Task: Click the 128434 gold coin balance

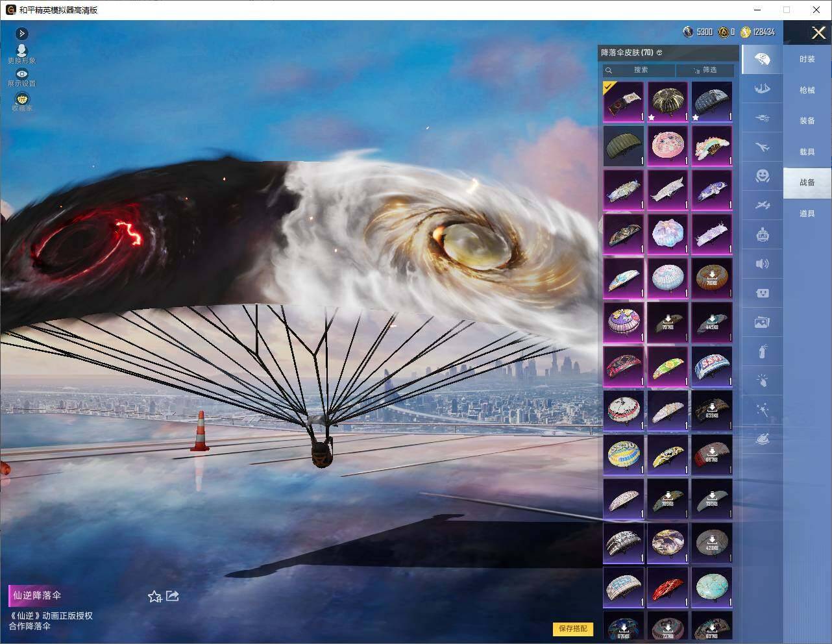Action: point(758,32)
